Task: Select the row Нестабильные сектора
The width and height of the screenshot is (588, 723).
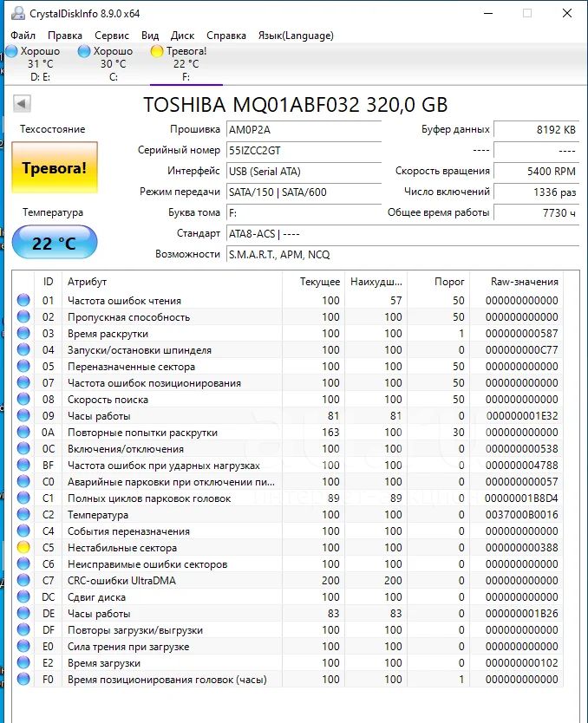Action: [x=287, y=547]
